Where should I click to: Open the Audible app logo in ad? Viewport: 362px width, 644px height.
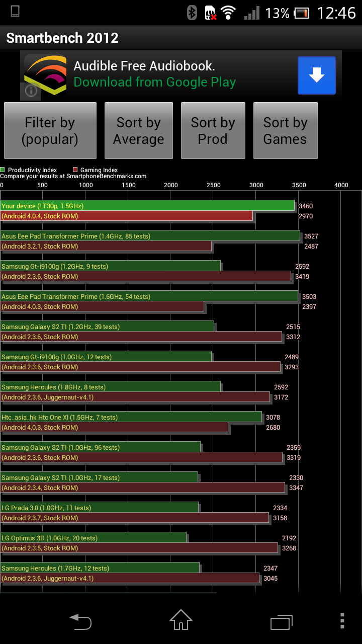pyautogui.click(x=45, y=75)
